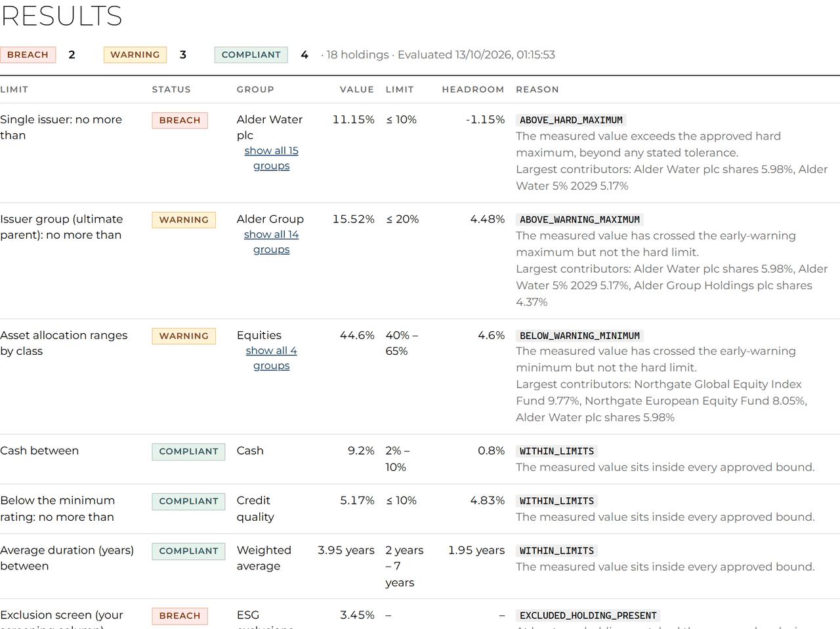Image resolution: width=840 pixels, height=629 pixels.
Task: Select the COMPLIANT status on Average duration row
Action: [188, 551]
